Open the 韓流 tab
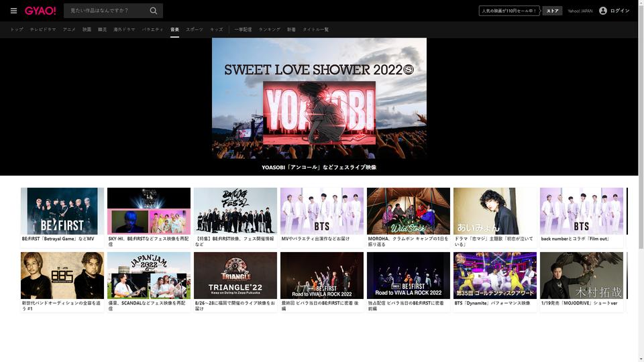Screen dimensions: 644x362 pos(102,29)
